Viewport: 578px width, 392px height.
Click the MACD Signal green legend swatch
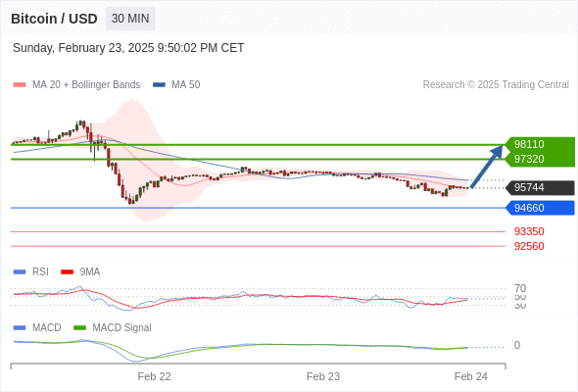79,328
